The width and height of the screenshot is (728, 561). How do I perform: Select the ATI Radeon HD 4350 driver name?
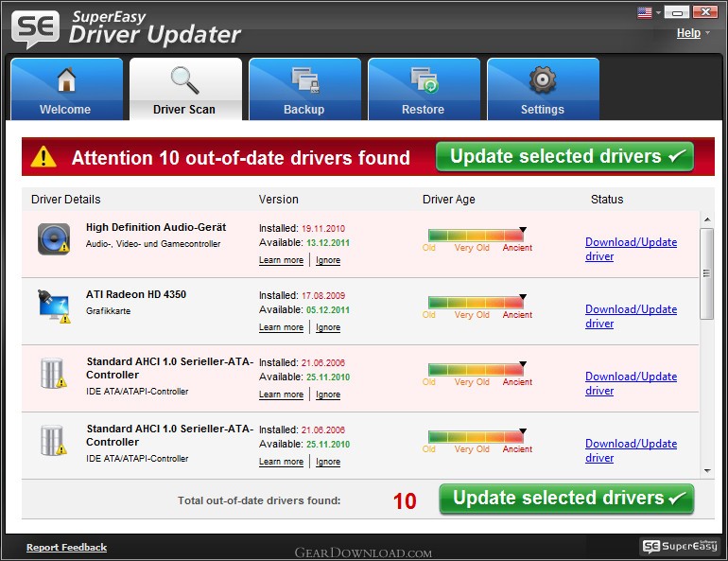click(x=136, y=294)
